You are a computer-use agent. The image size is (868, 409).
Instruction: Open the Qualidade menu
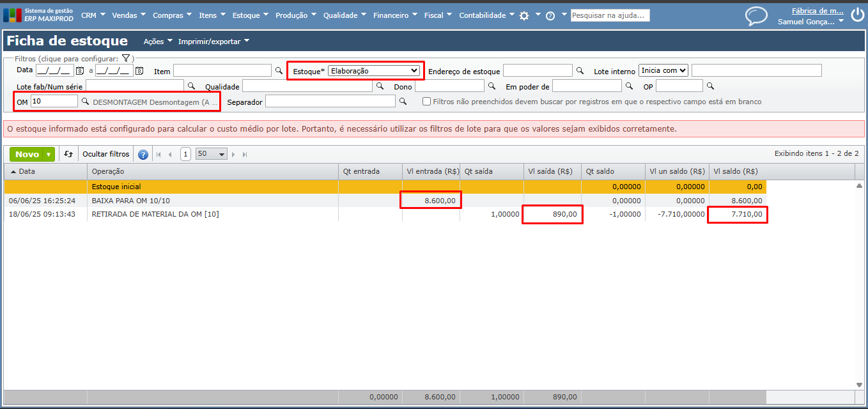click(345, 15)
